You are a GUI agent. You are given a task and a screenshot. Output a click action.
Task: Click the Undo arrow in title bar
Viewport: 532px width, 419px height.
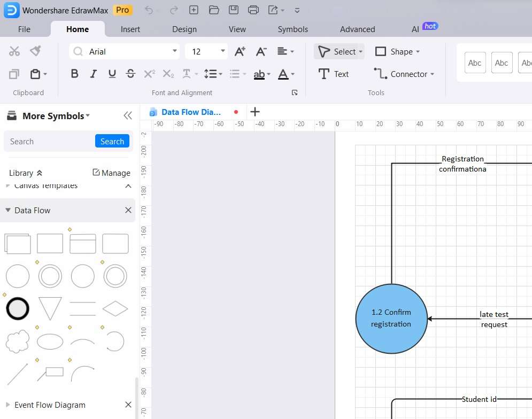pyautogui.click(x=149, y=10)
